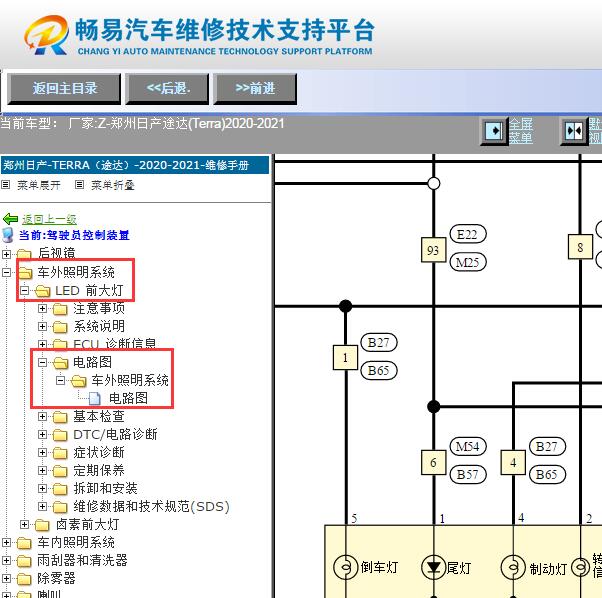Follow the 返回上一级 link
This screenshot has height=598, width=602.
tap(49, 219)
